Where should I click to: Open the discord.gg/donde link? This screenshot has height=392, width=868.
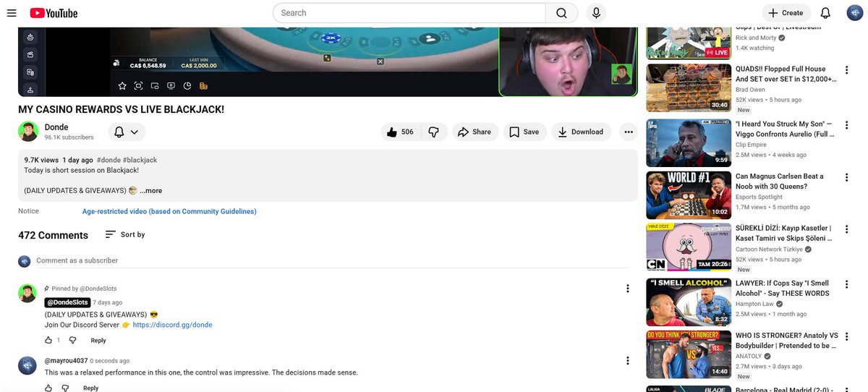[172, 325]
